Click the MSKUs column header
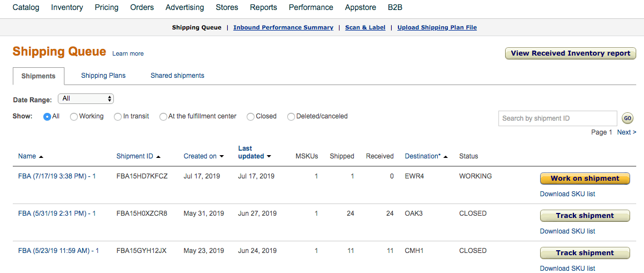This screenshot has height=273, width=644. [307, 156]
